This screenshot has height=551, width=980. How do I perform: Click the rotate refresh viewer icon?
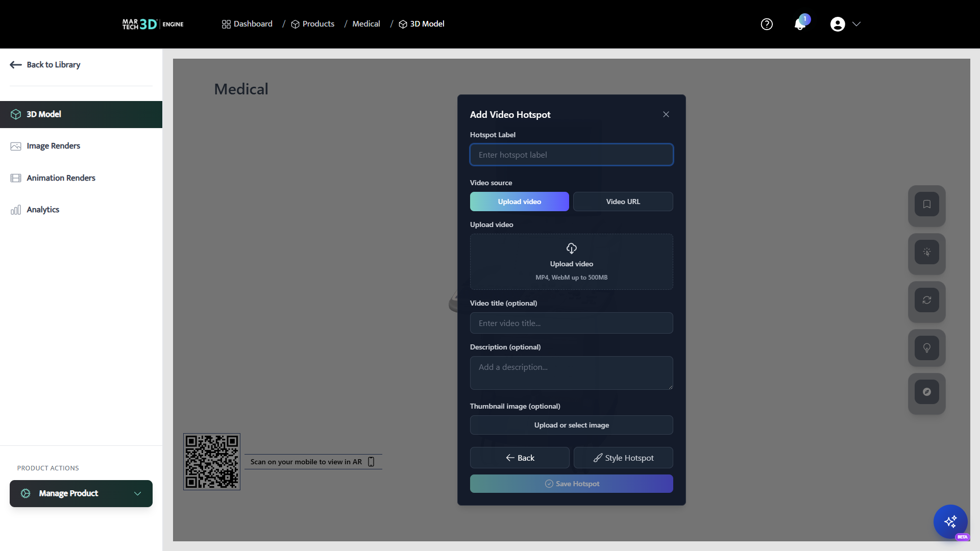coord(927,300)
